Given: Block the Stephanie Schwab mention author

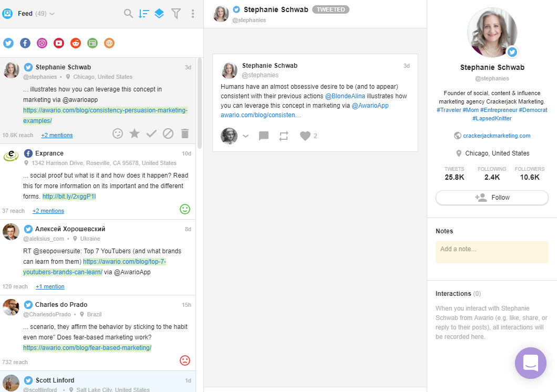Looking at the screenshot, I should click(x=168, y=133).
